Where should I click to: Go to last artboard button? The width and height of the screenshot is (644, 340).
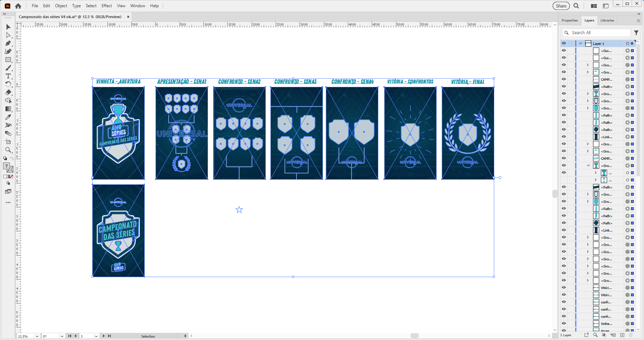pyautogui.click(x=109, y=336)
